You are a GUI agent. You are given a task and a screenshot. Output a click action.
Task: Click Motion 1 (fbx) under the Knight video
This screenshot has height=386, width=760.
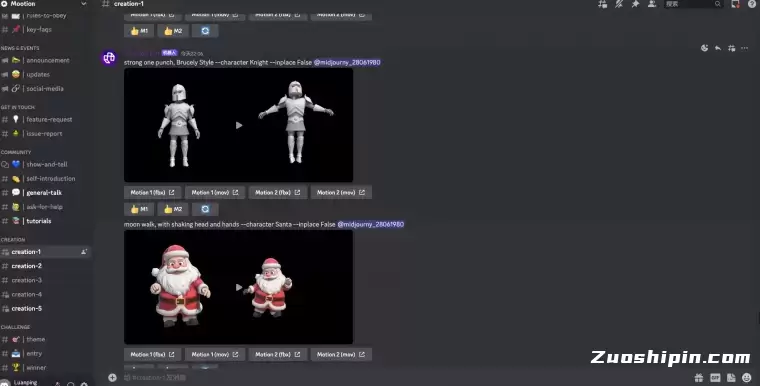point(153,193)
